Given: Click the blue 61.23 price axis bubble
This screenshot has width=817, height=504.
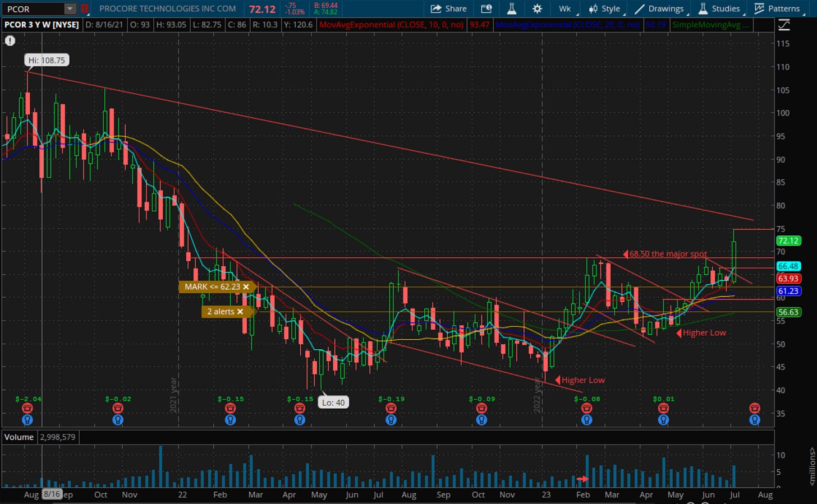Looking at the screenshot, I should tap(788, 291).
